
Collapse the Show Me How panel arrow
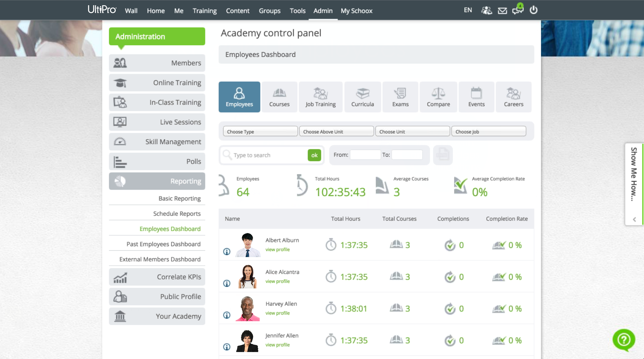634,219
